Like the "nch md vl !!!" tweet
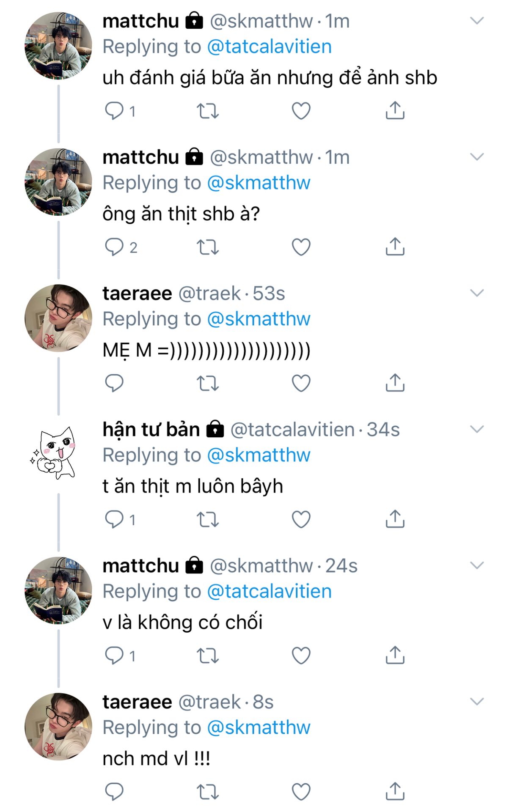 pos(301,792)
